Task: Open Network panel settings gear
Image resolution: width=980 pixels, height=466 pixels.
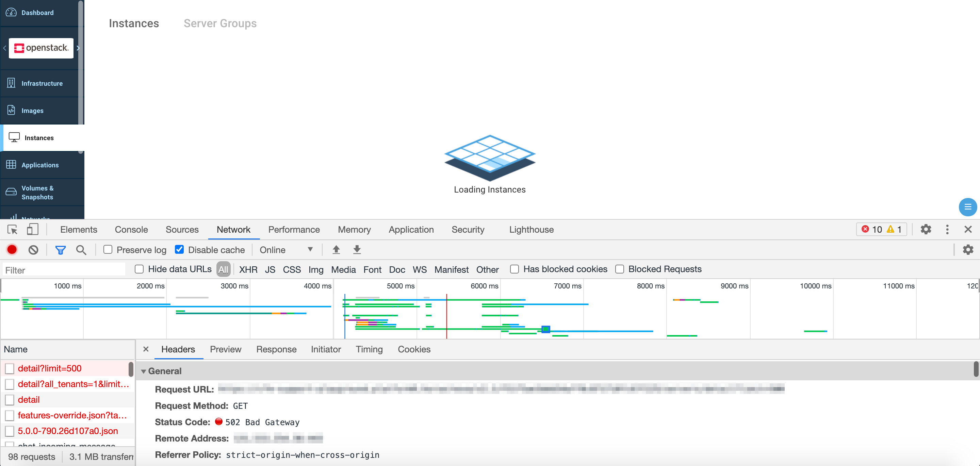Action: tap(967, 250)
